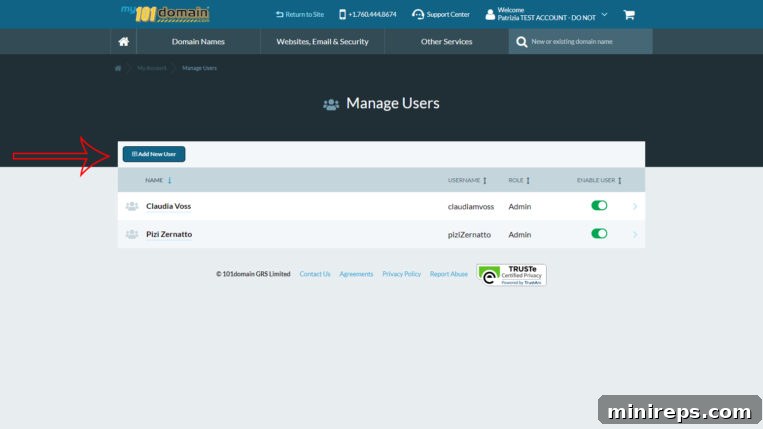Viewport: 763px width, 429px height.
Task: Sort table by Role column
Action: coord(519,180)
